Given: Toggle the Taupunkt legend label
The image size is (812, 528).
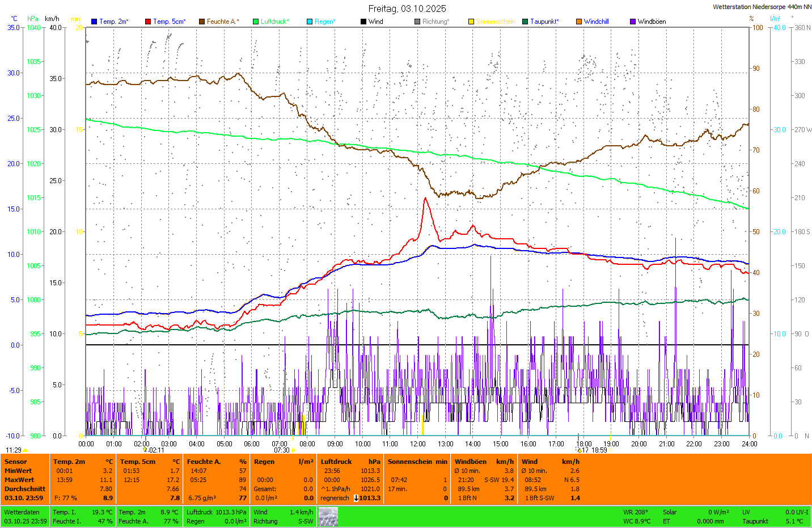Looking at the screenshot, I should [544, 22].
